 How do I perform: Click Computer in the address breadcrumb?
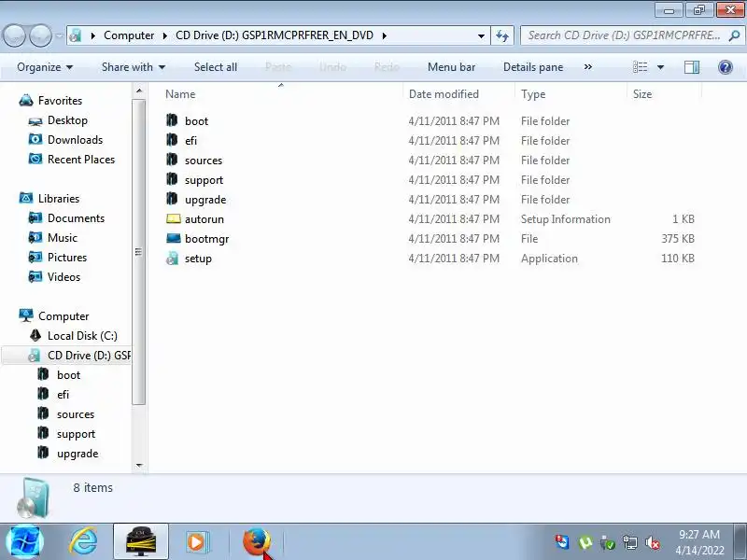tap(129, 35)
